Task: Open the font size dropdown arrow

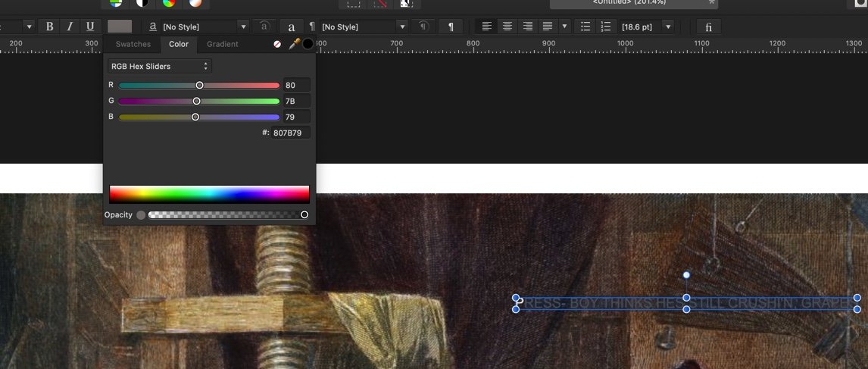Action: [30, 27]
